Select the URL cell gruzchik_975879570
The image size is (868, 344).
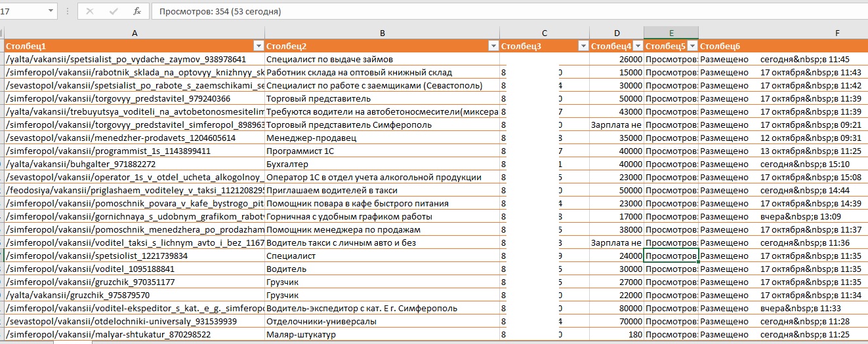(x=134, y=295)
